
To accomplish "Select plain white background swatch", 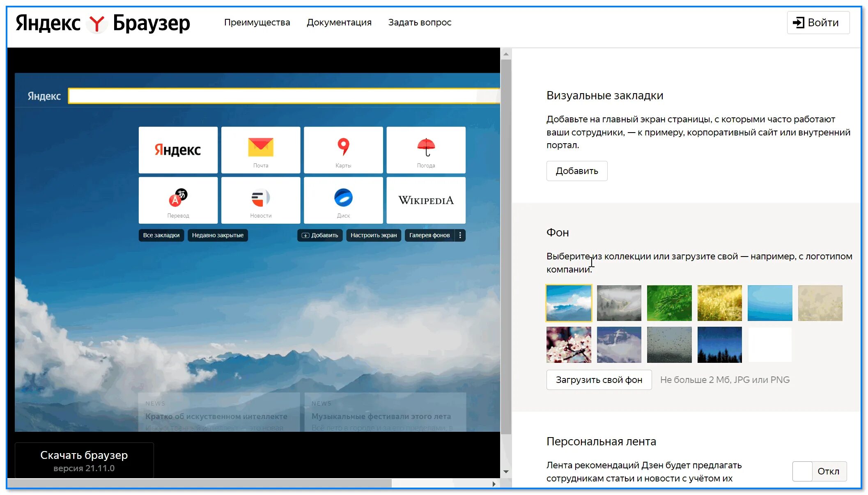I will click(770, 345).
